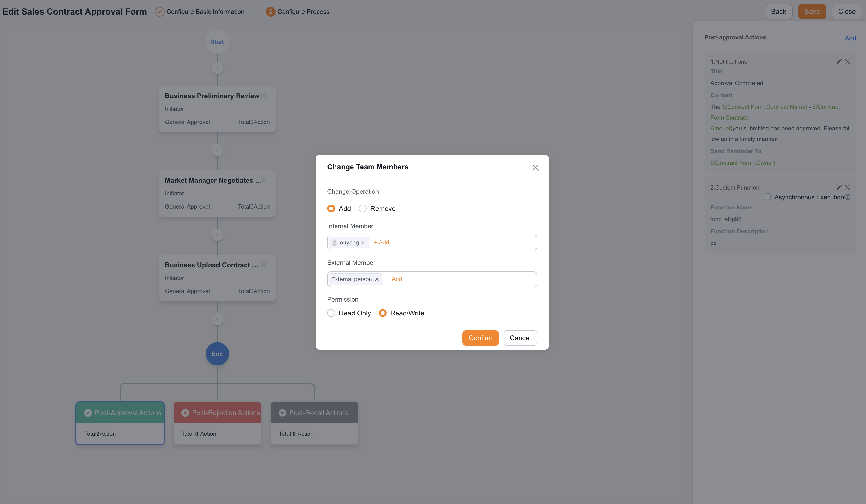The image size is (866, 504).
Task: Edit the Notifications action pencil icon
Action: pos(839,61)
